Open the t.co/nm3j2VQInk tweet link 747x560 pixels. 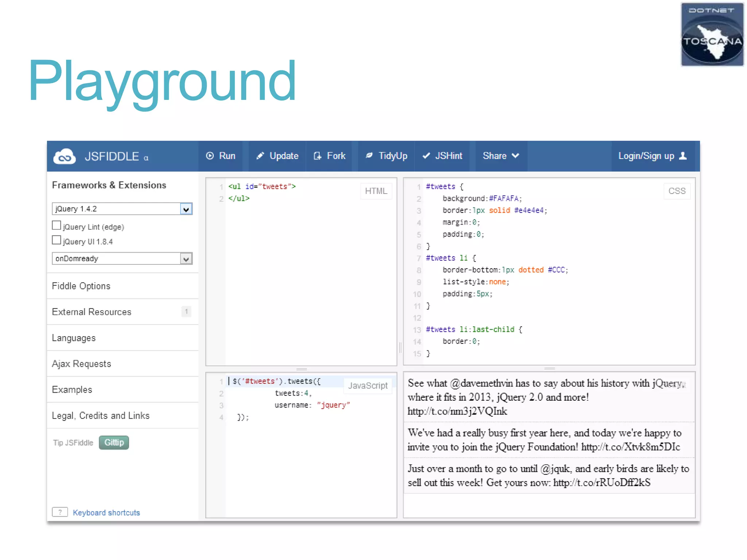click(457, 411)
